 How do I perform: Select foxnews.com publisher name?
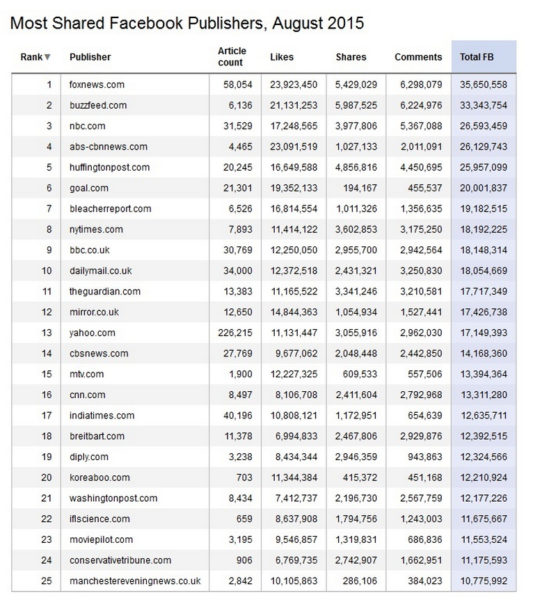tap(97, 85)
